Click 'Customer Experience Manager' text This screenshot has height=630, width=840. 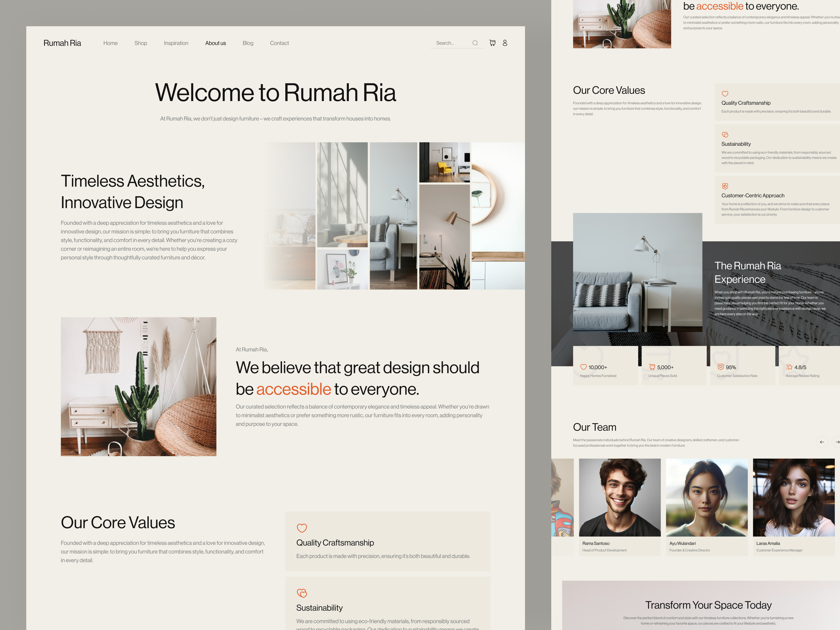point(779,550)
